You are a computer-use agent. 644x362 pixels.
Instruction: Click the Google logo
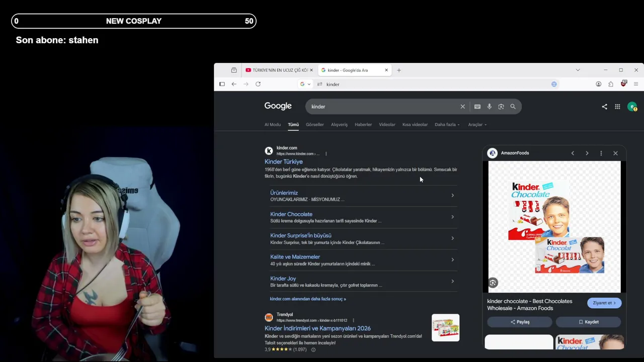coord(278,106)
